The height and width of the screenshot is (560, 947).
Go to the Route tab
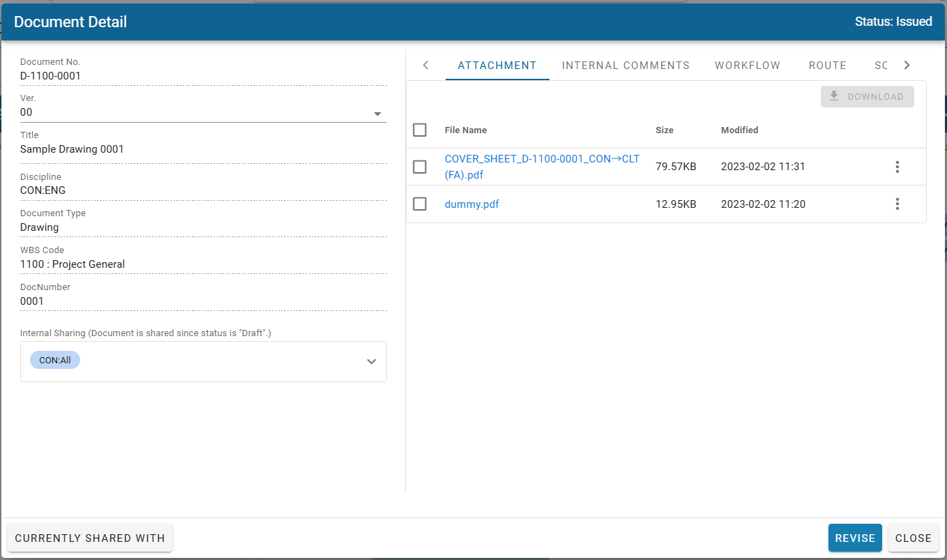(x=827, y=66)
